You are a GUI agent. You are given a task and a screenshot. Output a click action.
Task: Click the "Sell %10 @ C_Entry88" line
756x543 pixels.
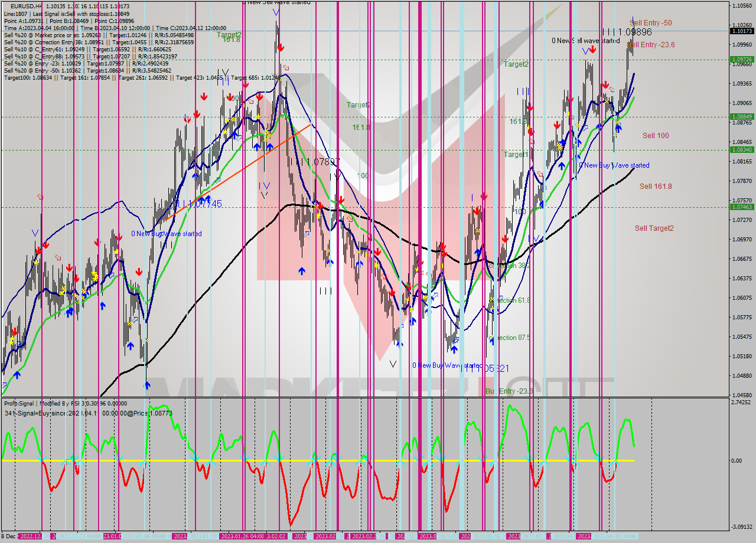pyautogui.click(x=90, y=57)
